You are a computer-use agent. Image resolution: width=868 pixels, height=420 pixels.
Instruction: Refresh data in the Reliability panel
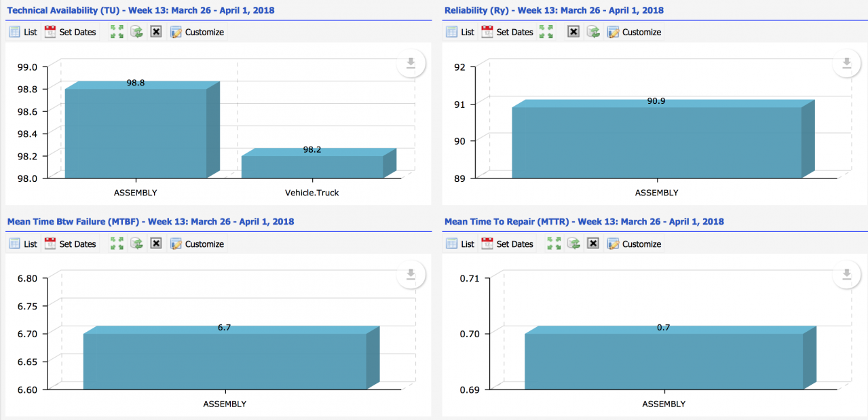coord(592,31)
